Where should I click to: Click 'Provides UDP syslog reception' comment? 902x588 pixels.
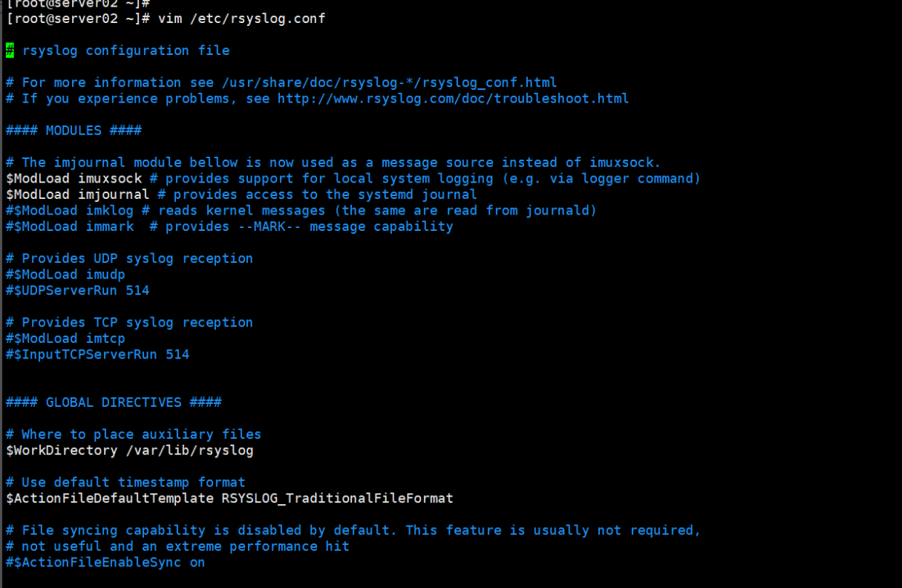(x=137, y=258)
